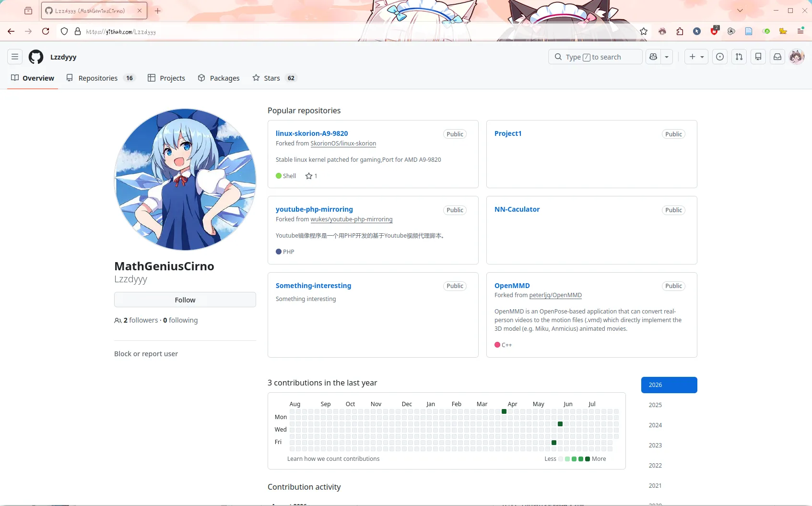View the 0 following list
The width and height of the screenshot is (812, 506).
(x=180, y=320)
